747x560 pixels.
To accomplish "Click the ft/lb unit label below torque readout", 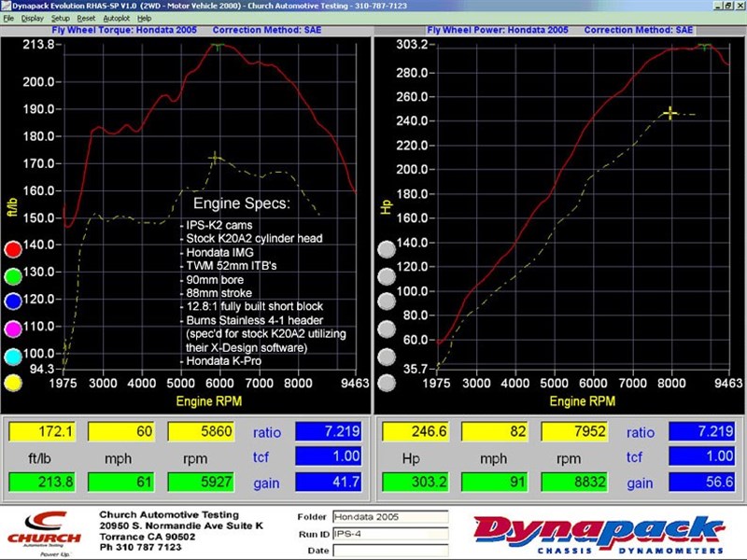I will (x=39, y=458).
